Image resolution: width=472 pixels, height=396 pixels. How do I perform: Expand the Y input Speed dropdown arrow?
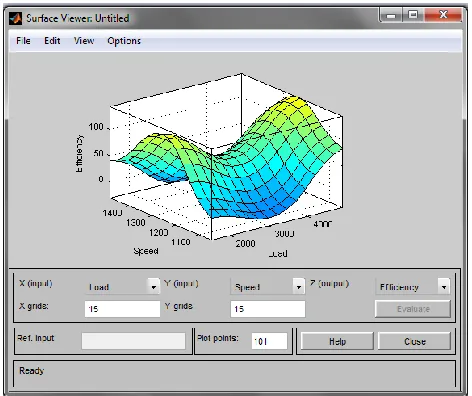click(x=299, y=287)
